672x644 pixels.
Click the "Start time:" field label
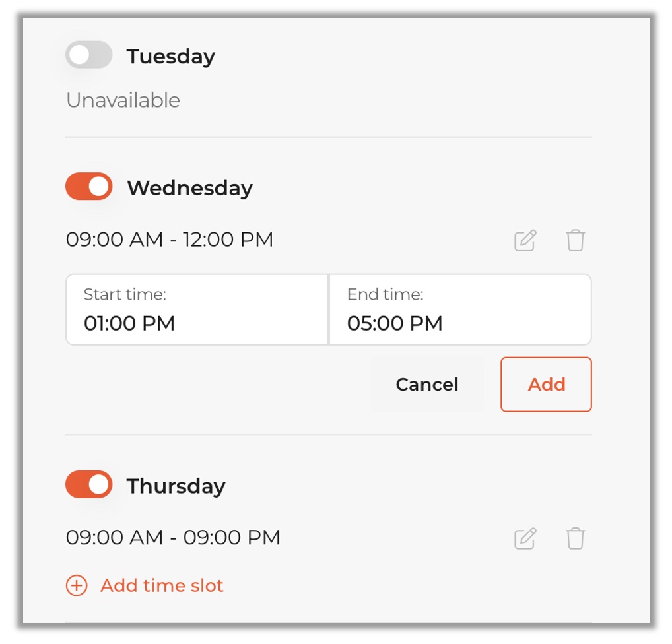pos(125,294)
